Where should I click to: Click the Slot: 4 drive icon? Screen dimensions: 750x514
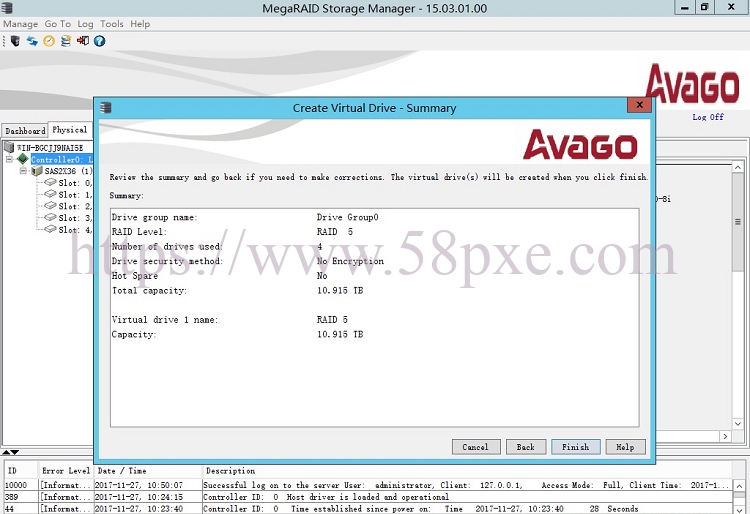click(x=50, y=229)
